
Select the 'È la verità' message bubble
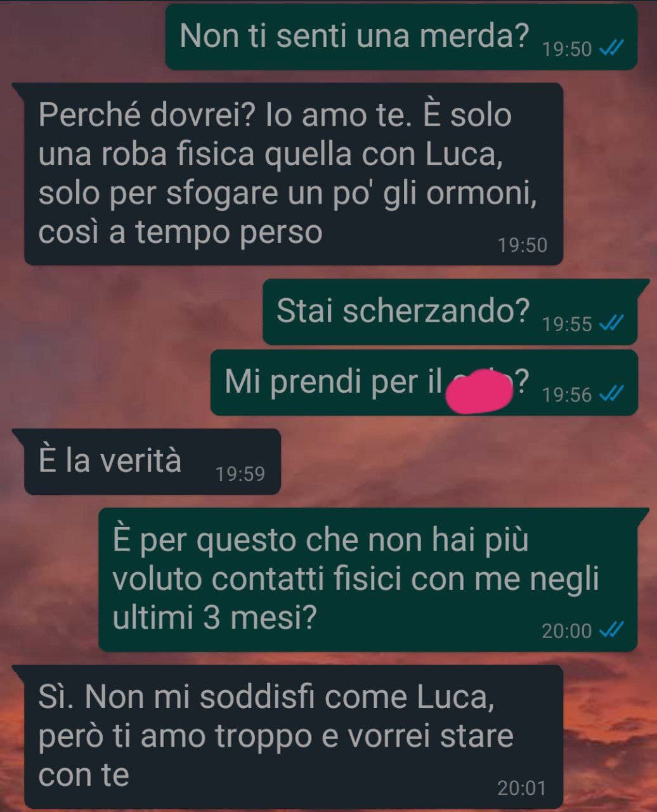click(152, 461)
